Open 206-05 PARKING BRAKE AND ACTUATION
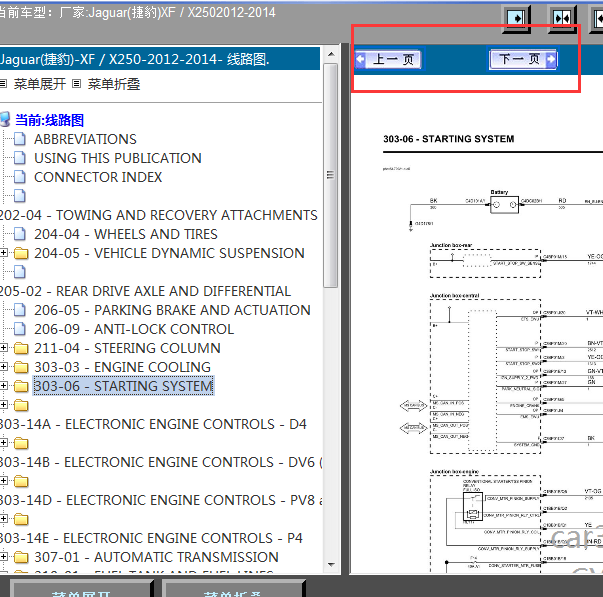603x597 pixels. (x=172, y=310)
